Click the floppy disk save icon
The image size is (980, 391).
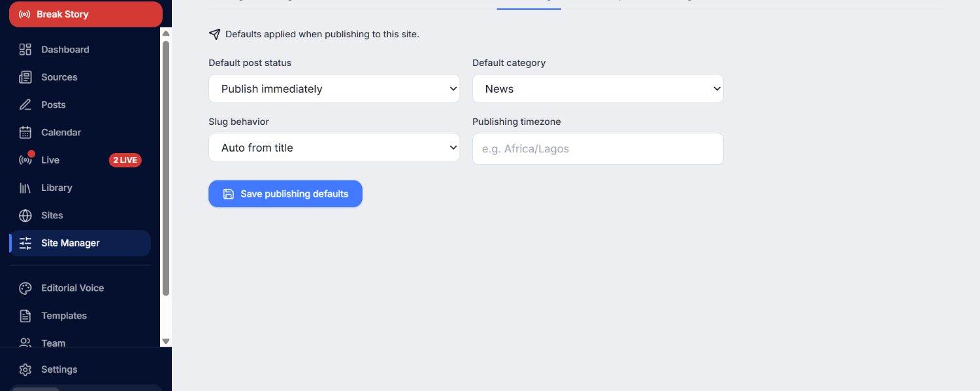pos(228,194)
